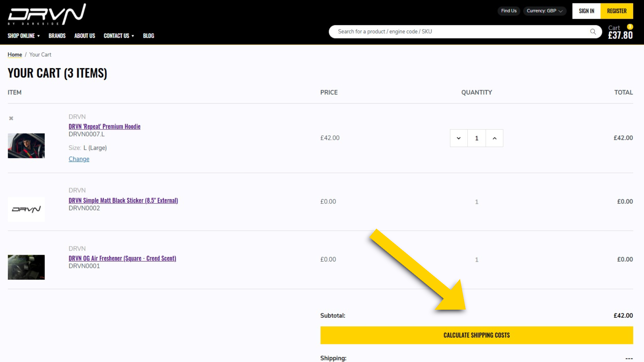Click the Subtotal £42.00 amount
This screenshot has height=362, width=644.
[623, 315]
